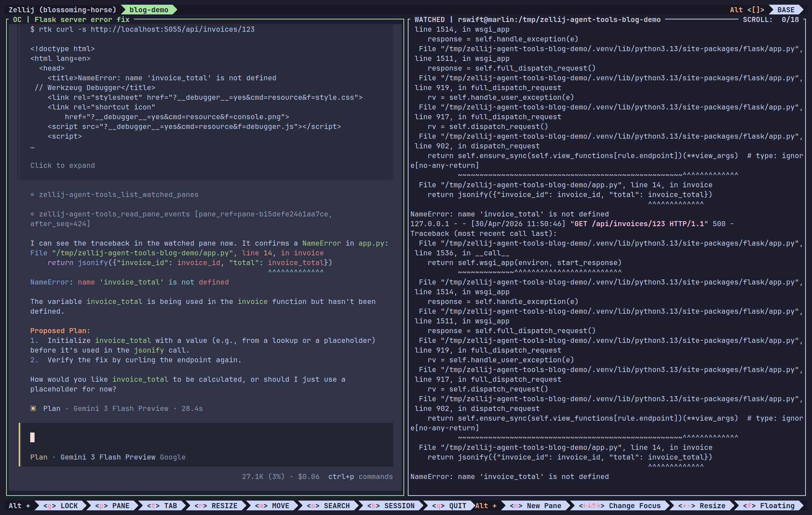This screenshot has height=515, width=812.
Task: Click the <+-> Resize shortcut hint
Action: coord(702,506)
